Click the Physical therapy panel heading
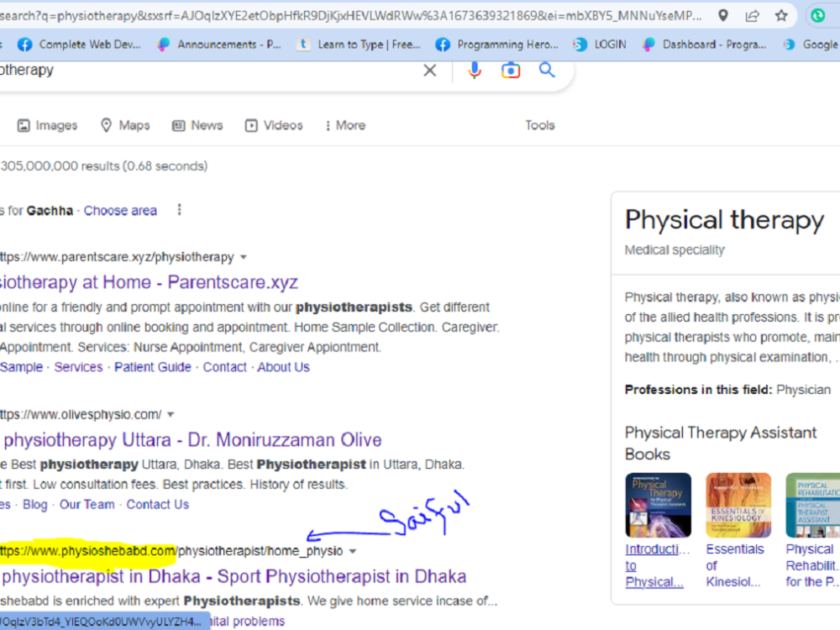 tap(724, 221)
